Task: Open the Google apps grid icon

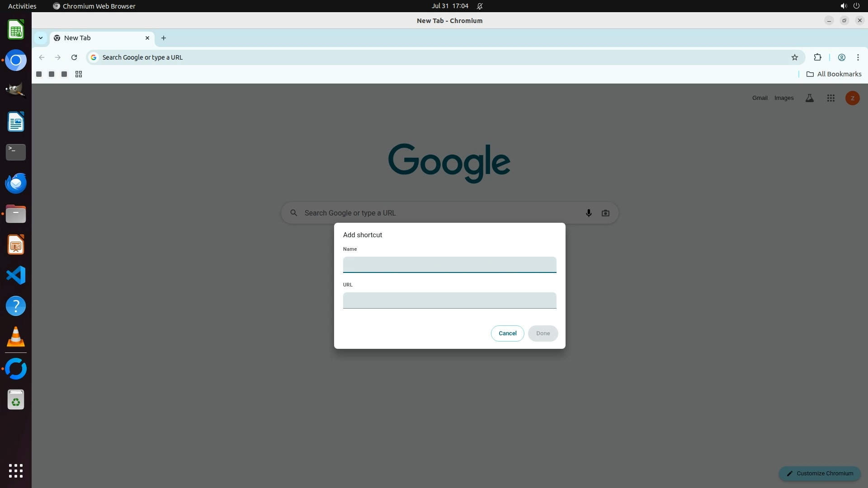Action: coord(830,98)
